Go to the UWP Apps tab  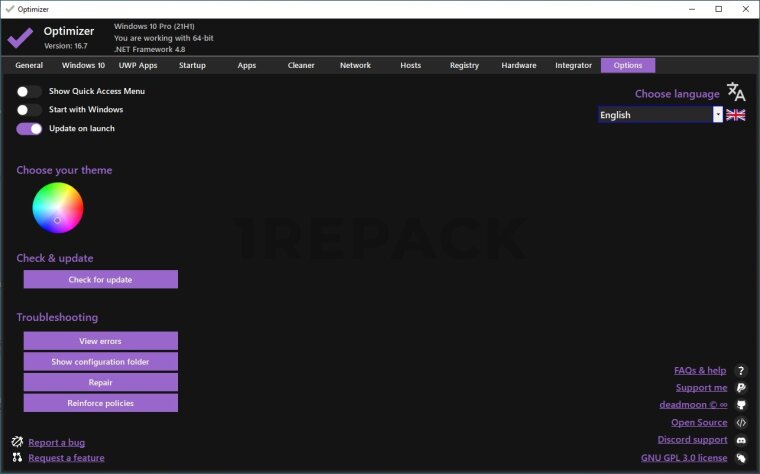coord(138,65)
